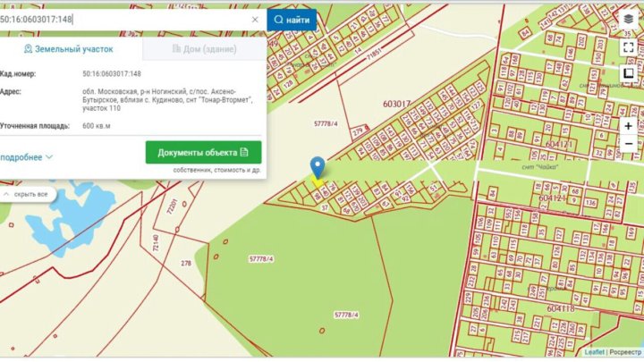Clear the search field with X
Viewport: 644px width, 362px height.
[255, 19]
